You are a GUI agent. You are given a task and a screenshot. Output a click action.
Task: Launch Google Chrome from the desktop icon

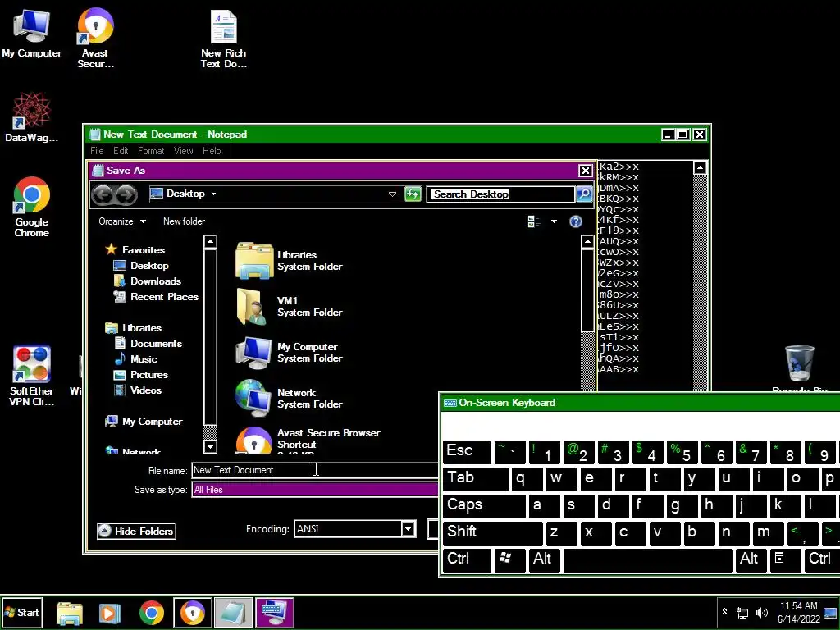coord(32,207)
